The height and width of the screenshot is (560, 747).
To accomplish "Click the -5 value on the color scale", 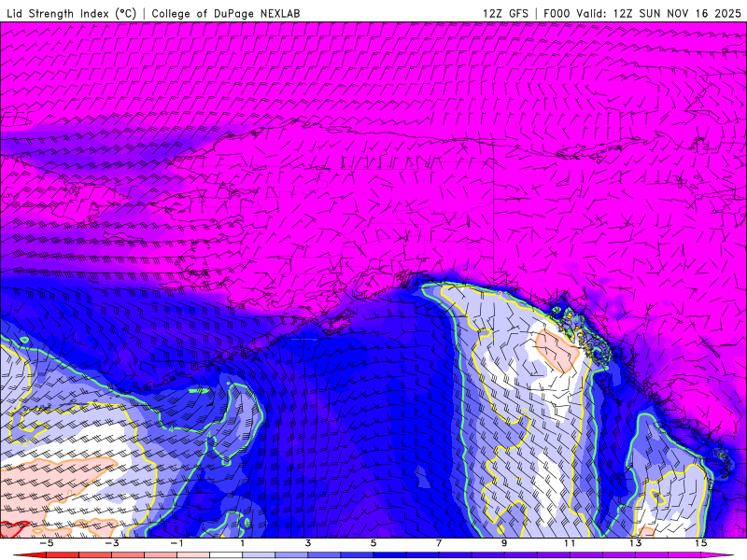I will (x=46, y=543).
